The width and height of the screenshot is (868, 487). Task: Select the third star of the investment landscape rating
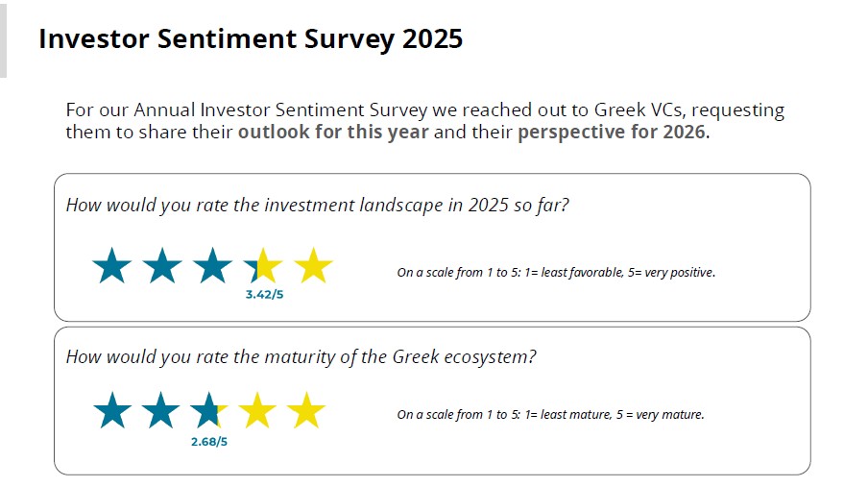coord(212,266)
